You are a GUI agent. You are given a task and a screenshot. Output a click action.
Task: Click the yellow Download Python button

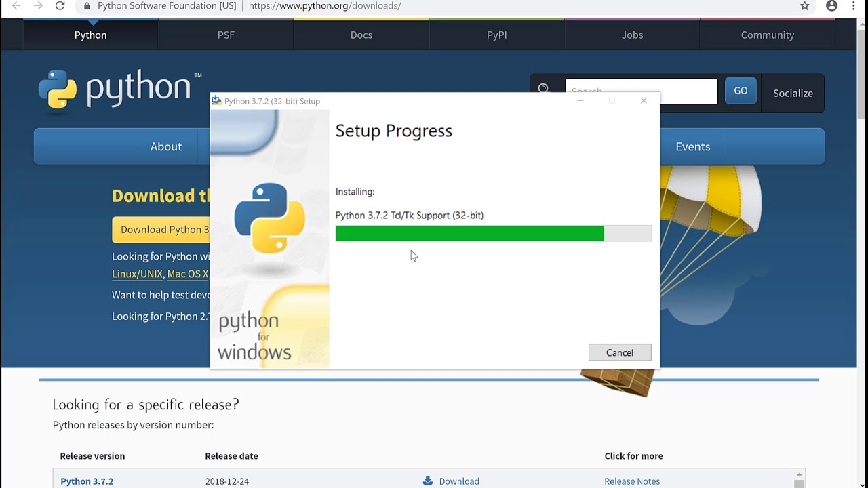click(x=161, y=230)
